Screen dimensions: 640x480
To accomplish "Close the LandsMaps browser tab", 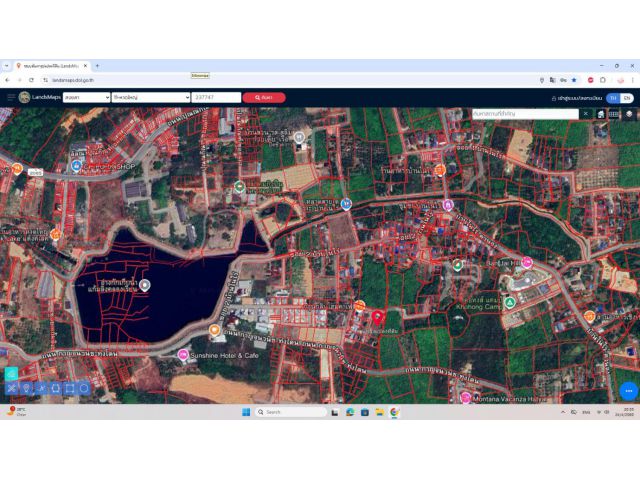I will coord(85,66).
